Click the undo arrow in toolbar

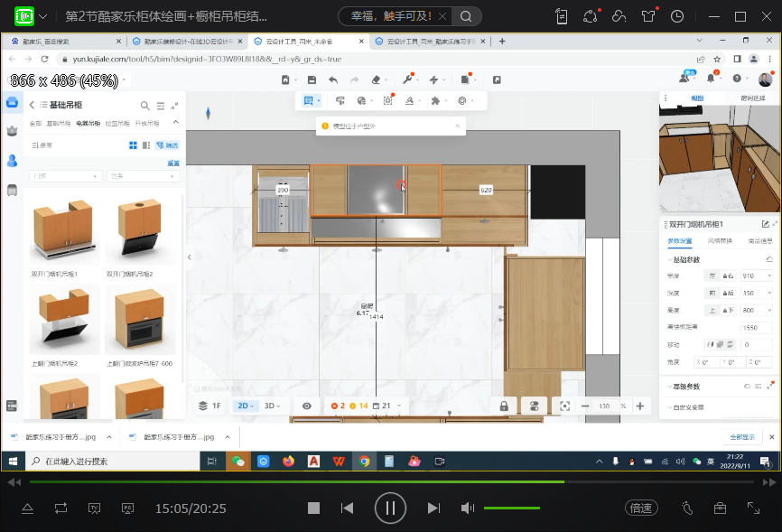[333, 79]
